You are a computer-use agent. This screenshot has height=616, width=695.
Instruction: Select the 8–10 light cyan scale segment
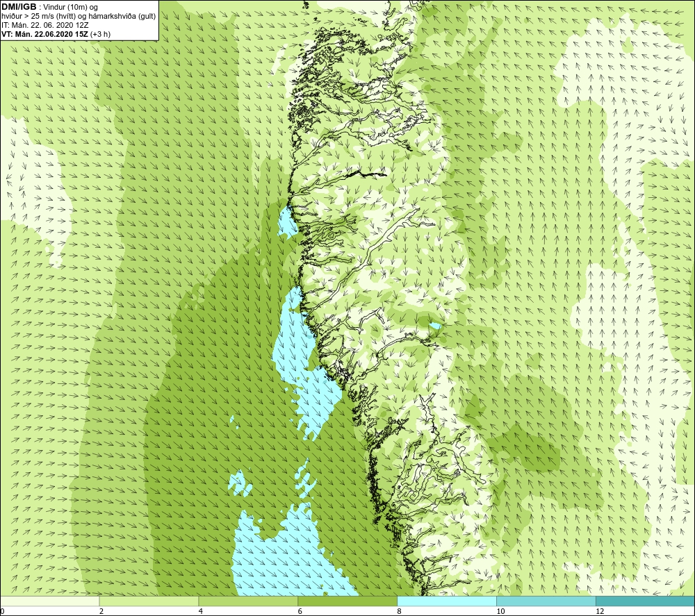tap(447, 601)
